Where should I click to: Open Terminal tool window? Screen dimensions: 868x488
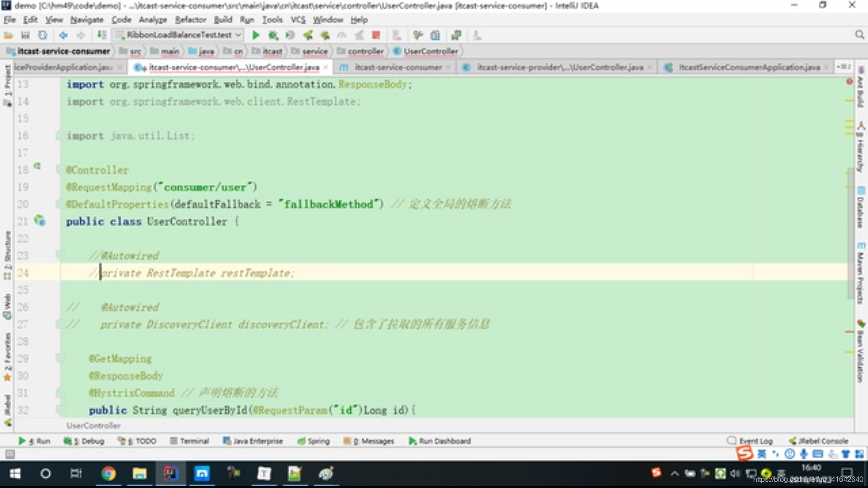[x=189, y=441]
